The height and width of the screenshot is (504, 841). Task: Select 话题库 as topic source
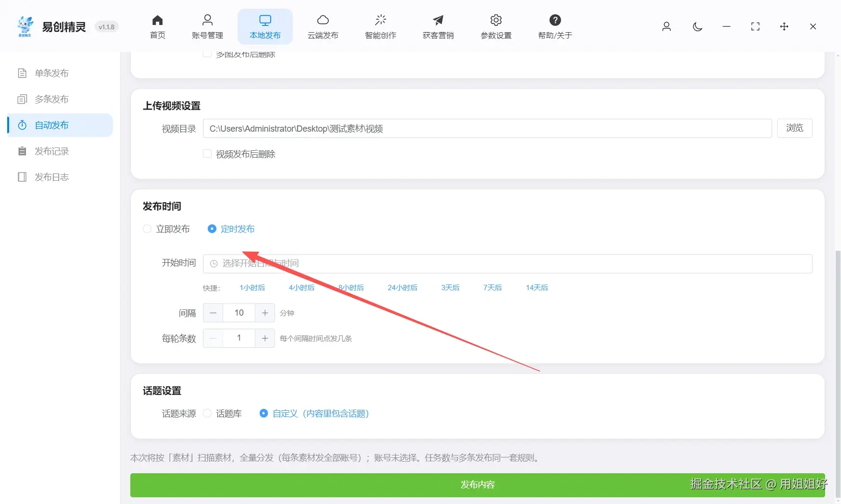(207, 413)
